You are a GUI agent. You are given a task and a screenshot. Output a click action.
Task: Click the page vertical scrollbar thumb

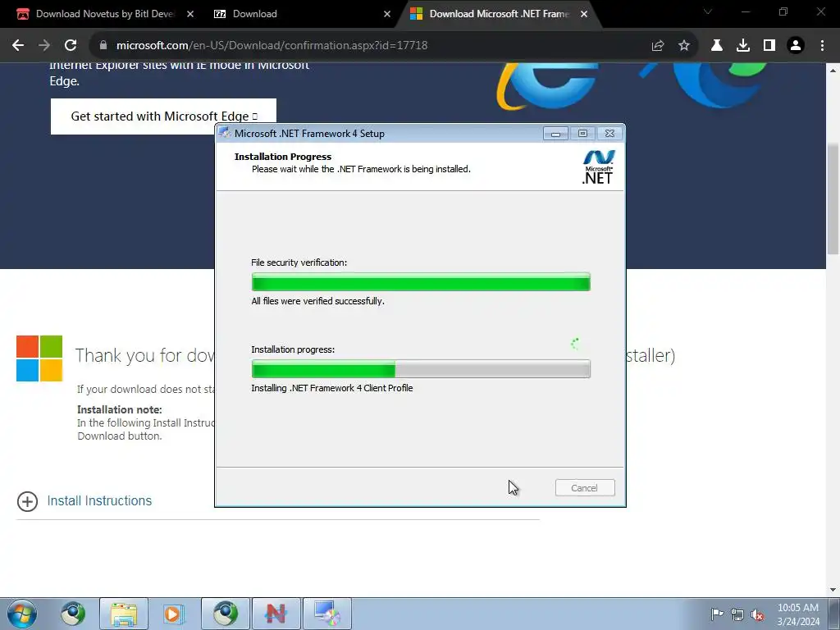[833, 199]
